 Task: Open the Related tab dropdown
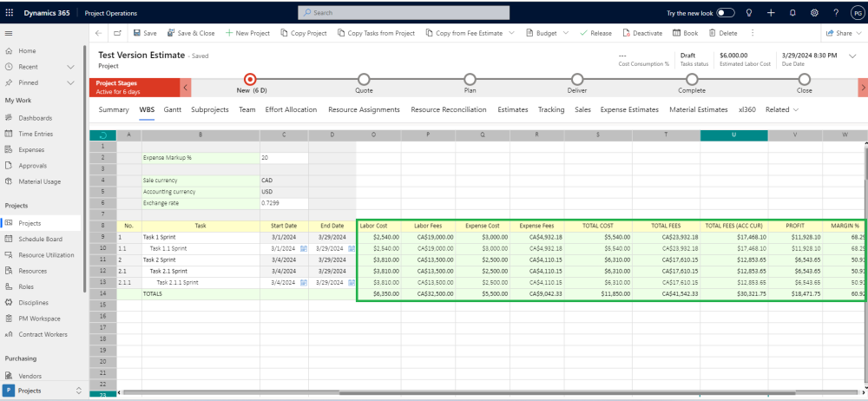pos(782,109)
